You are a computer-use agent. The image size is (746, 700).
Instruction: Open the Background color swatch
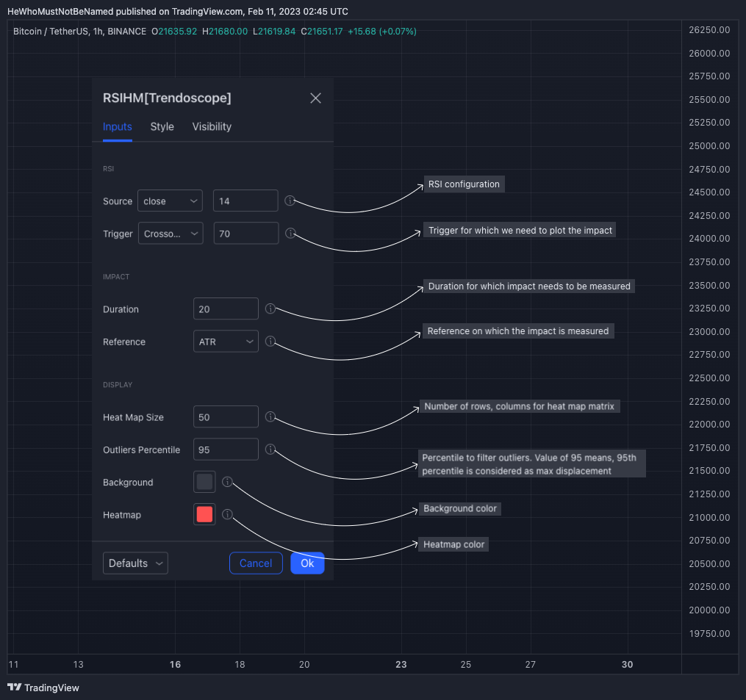[x=204, y=482]
